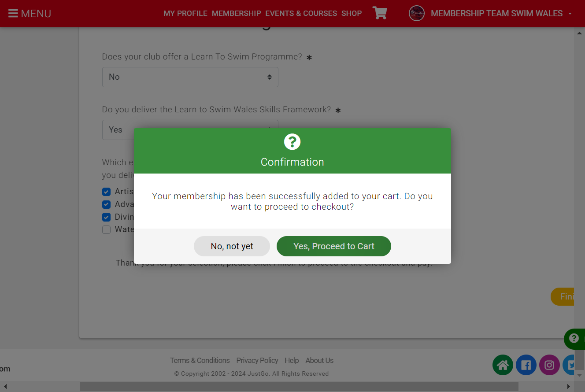Viewport: 585px width, 392px height.
Task: Open the Help link in footer
Action: 292,360
